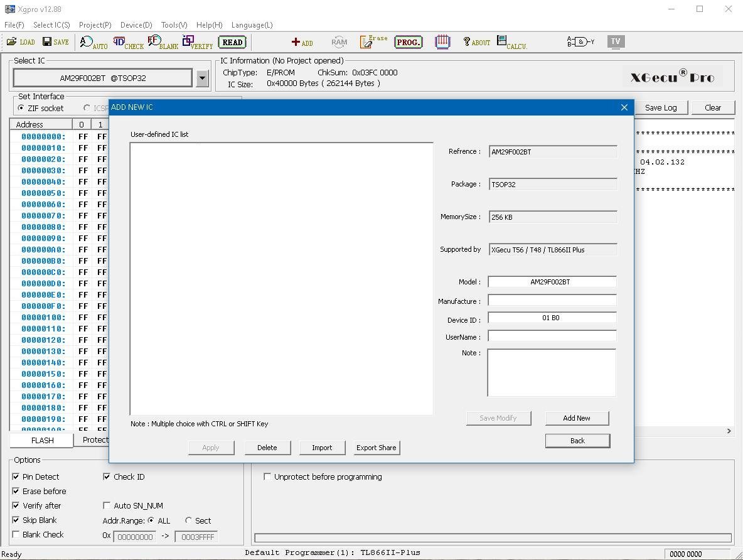Open the Language(L) menu
Image resolution: width=743 pixels, height=560 pixels.
(252, 24)
